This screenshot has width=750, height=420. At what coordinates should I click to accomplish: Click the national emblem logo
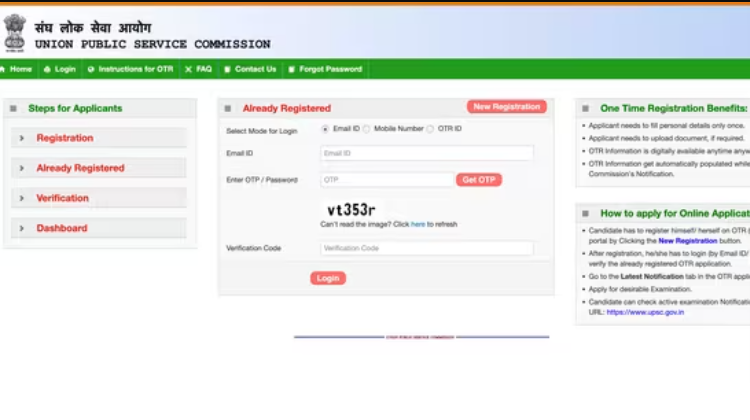14,33
